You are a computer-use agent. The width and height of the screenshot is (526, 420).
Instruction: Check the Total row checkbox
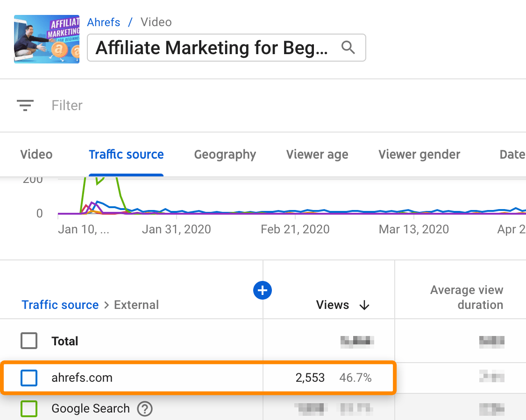click(29, 341)
